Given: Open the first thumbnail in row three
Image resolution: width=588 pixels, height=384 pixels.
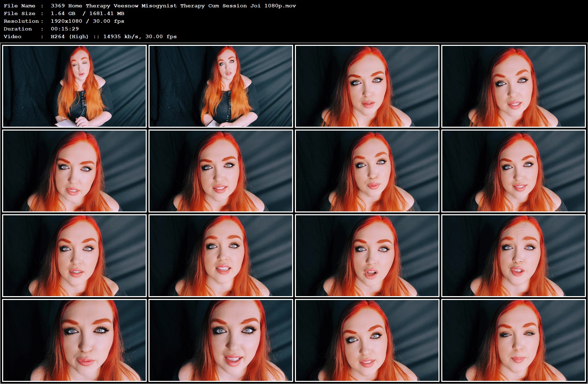Looking at the screenshot, I should click(x=74, y=256).
